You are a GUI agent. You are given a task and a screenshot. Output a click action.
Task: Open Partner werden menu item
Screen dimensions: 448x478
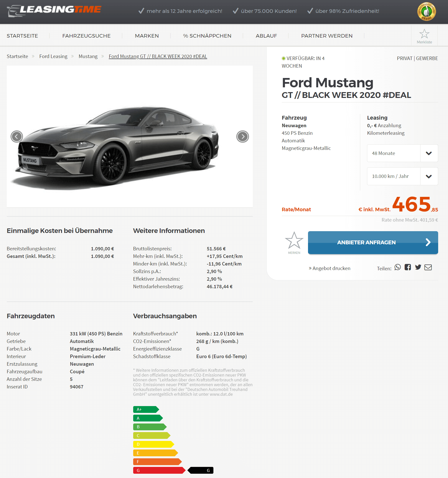(327, 36)
